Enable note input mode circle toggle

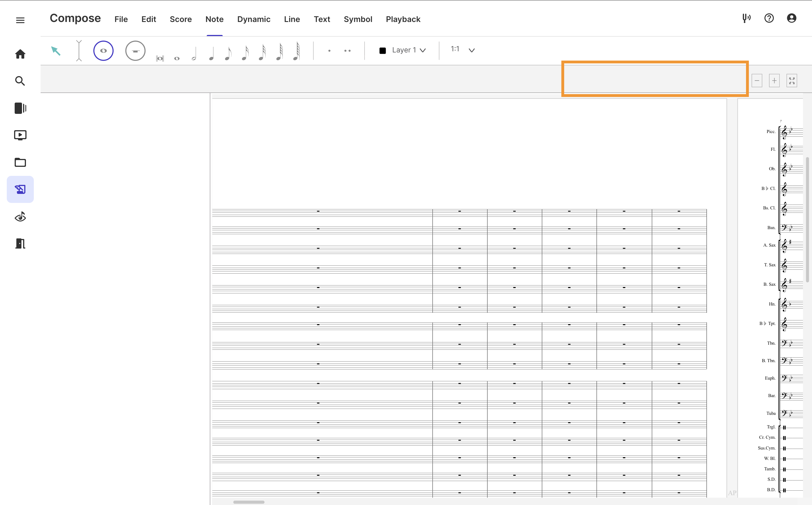coord(103,51)
